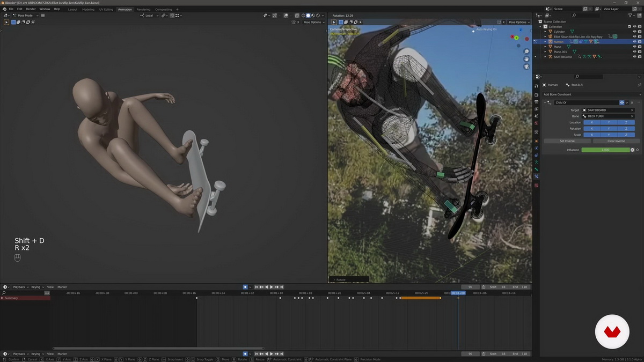Collapse the Child Of constraint panel

coord(545,102)
